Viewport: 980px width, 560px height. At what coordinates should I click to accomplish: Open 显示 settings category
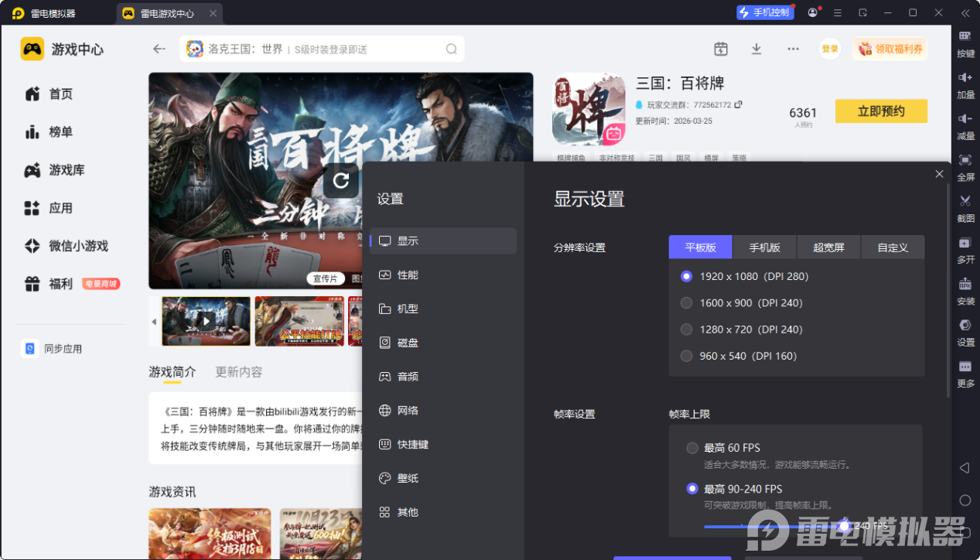point(443,241)
